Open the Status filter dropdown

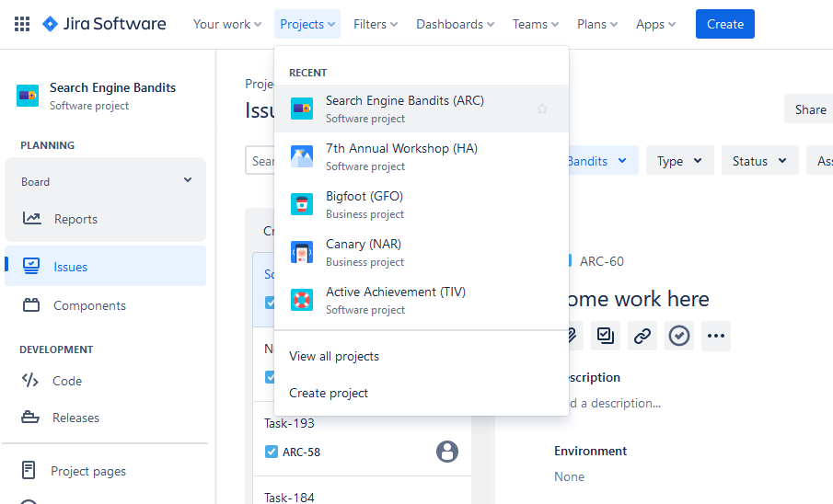(x=759, y=160)
